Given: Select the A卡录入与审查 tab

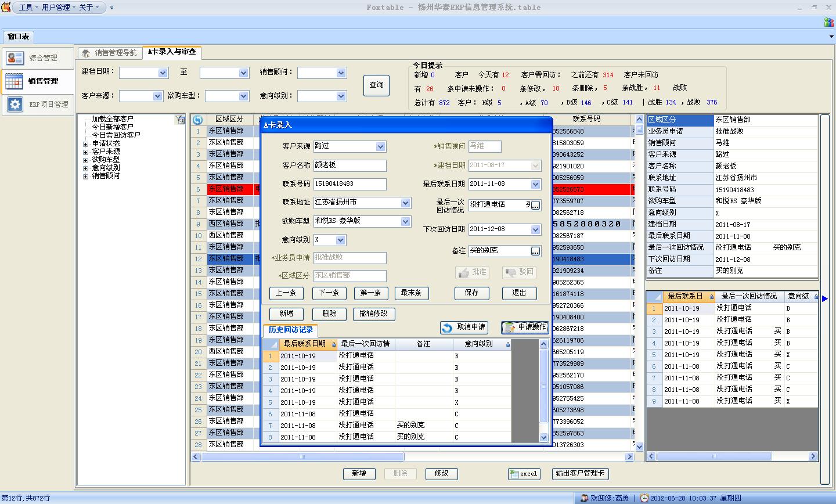Looking at the screenshot, I should 172,52.
